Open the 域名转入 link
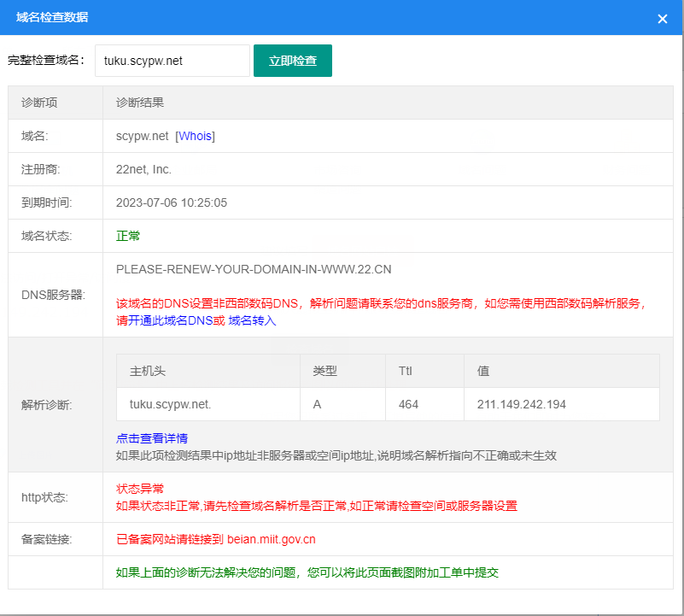Image resolution: width=684 pixels, height=616 pixels. click(252, 320)
